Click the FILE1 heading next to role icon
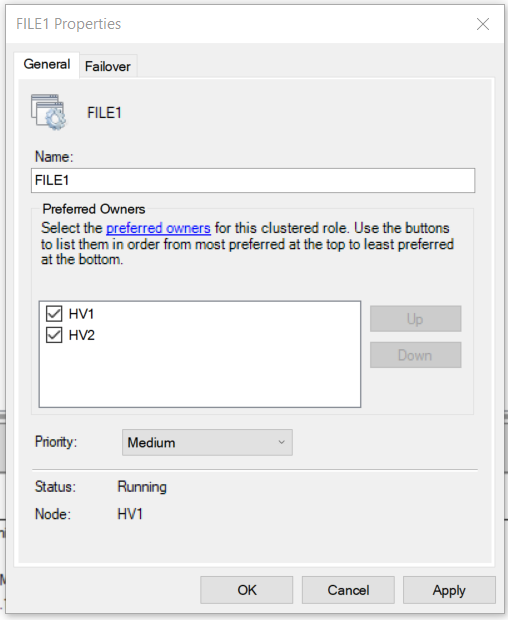The width and height of the screenshot is (508, 620). (104, 113)
